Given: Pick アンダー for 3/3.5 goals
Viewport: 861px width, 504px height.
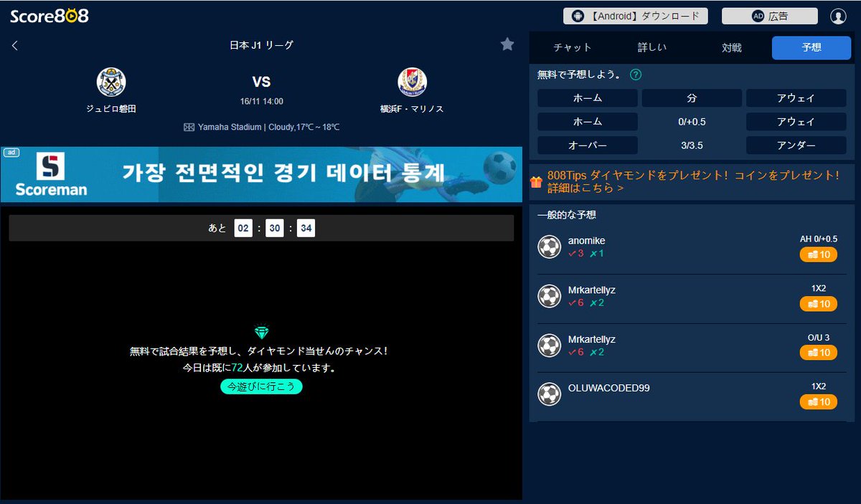Looking at the screenshot, I should point(796,146).
